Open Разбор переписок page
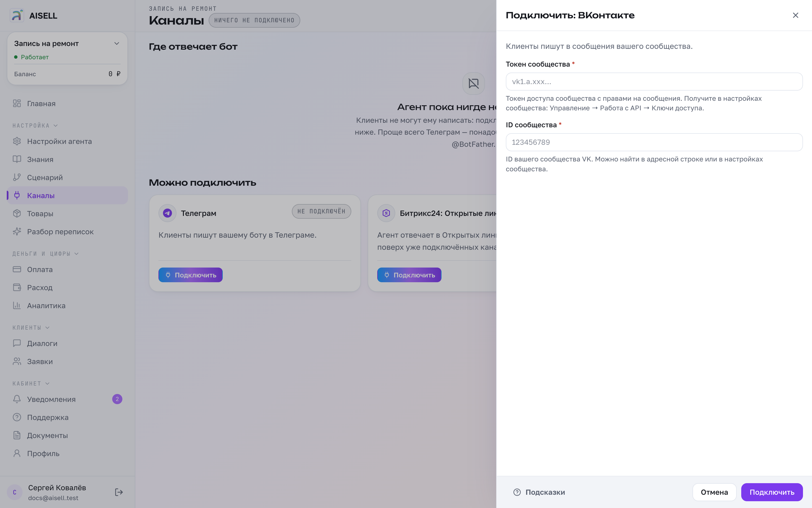Viewport: 812px width, 508px height. 67,232
